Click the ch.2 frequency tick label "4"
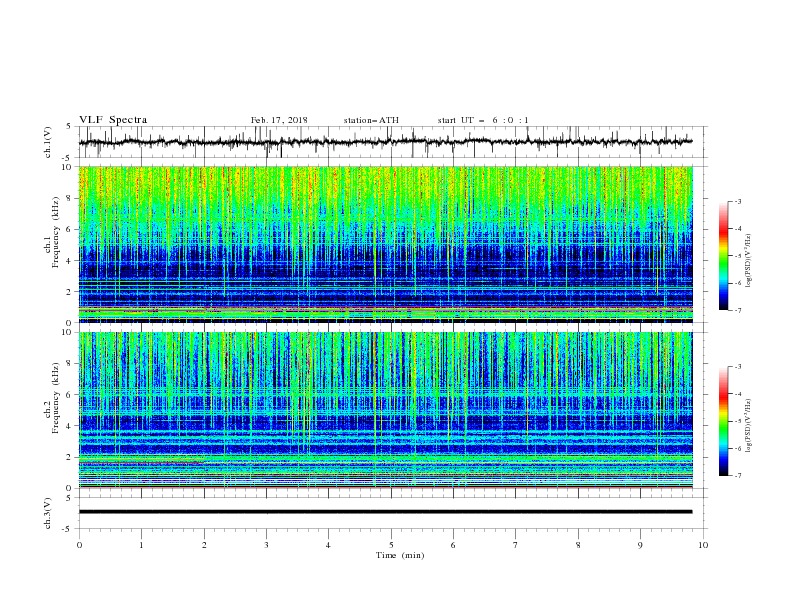 [x=70, y=426]
